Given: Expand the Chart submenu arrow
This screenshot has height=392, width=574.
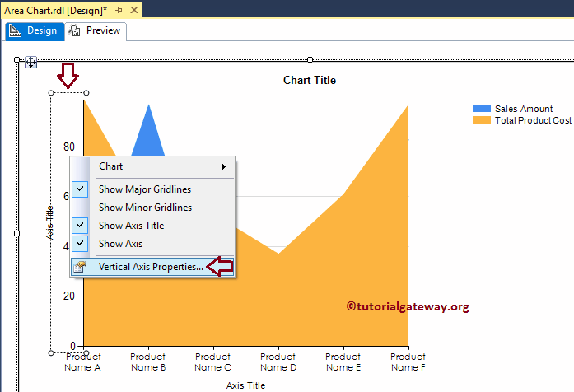Looking at the screenshot, I should click(224, 166).
